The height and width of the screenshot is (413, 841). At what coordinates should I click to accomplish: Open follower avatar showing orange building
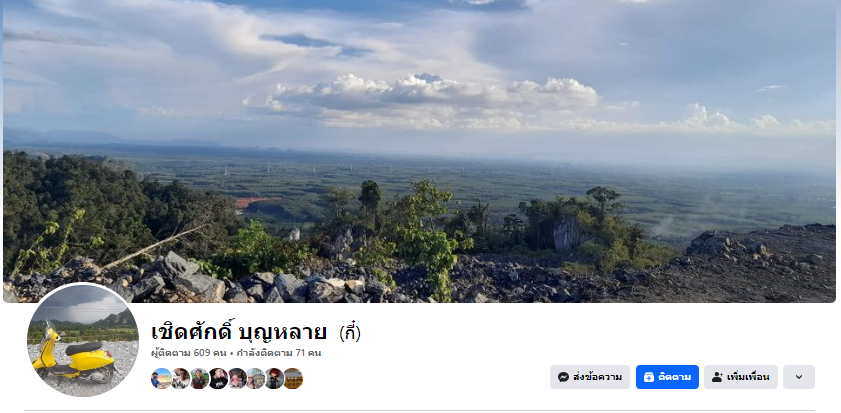[x=293, y=379]
